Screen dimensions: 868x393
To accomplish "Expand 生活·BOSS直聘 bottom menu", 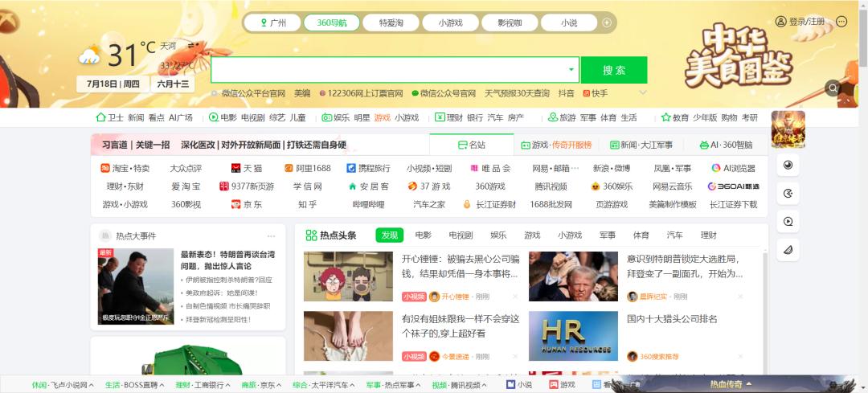I will 162,385.
